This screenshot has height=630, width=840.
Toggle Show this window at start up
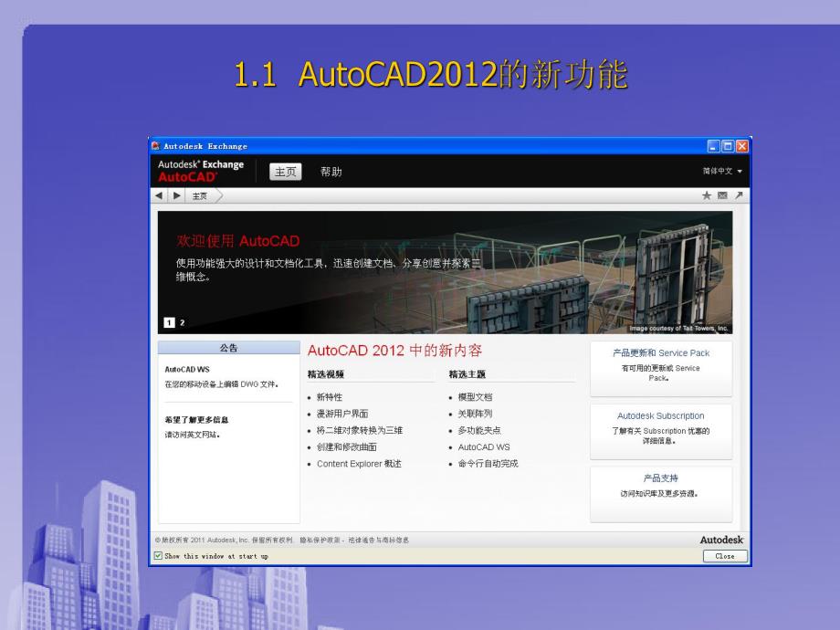[x=158, y=555]
